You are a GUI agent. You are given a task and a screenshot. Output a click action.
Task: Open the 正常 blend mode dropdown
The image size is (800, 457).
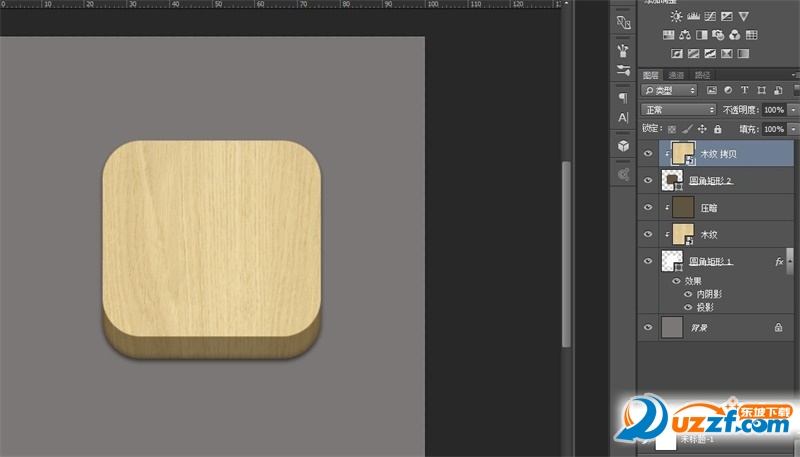pyautogui.click(x=679, y=109)
